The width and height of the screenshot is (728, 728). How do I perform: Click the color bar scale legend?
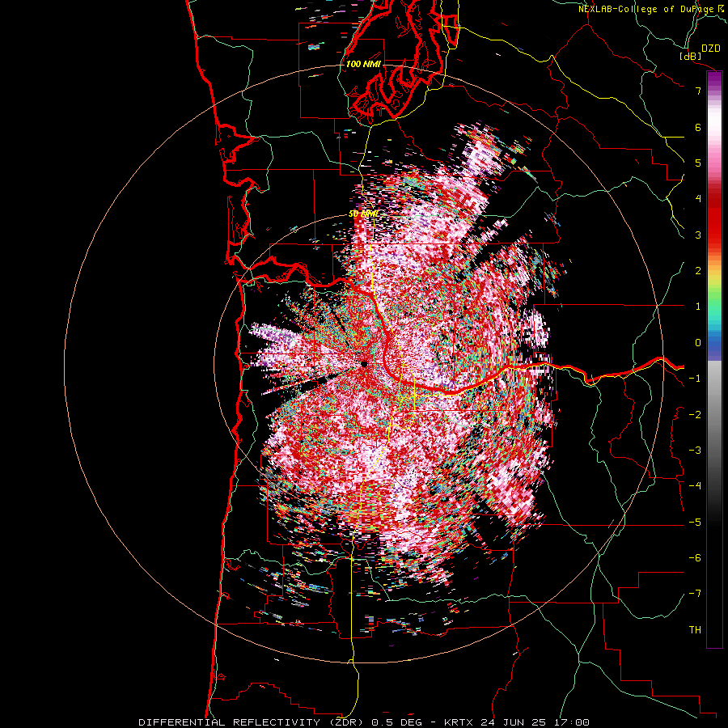(x=714, y=359)
